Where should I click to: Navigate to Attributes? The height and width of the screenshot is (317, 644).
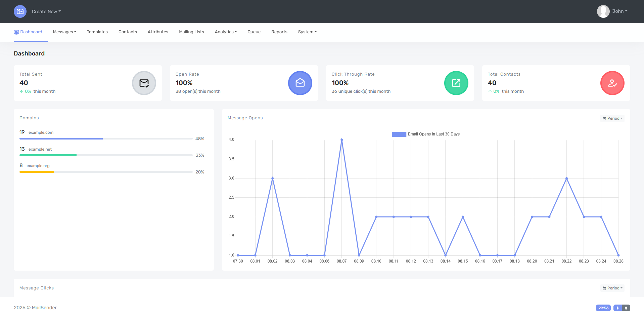[x=158, y=32]
